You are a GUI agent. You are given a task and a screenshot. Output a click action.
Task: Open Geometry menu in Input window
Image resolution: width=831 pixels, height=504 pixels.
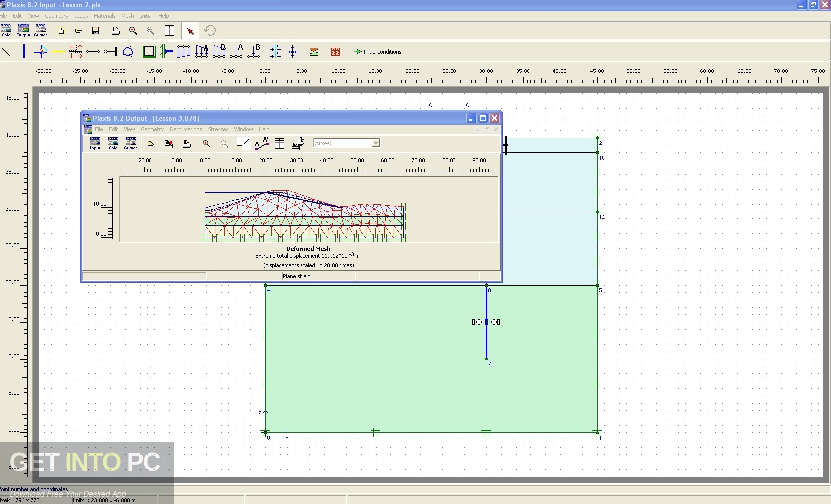tap(57, 16)
